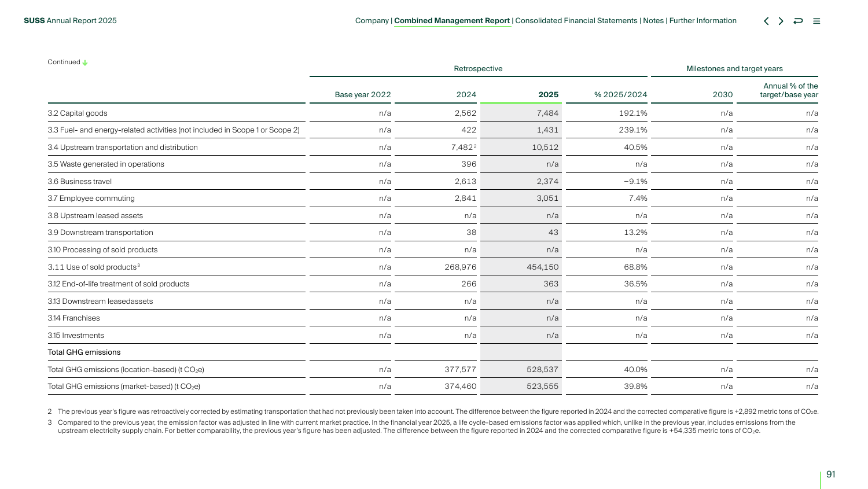Open the hamburger menu icon
The width and height of the screenshot is (868, 489).
tap(816, 21)
